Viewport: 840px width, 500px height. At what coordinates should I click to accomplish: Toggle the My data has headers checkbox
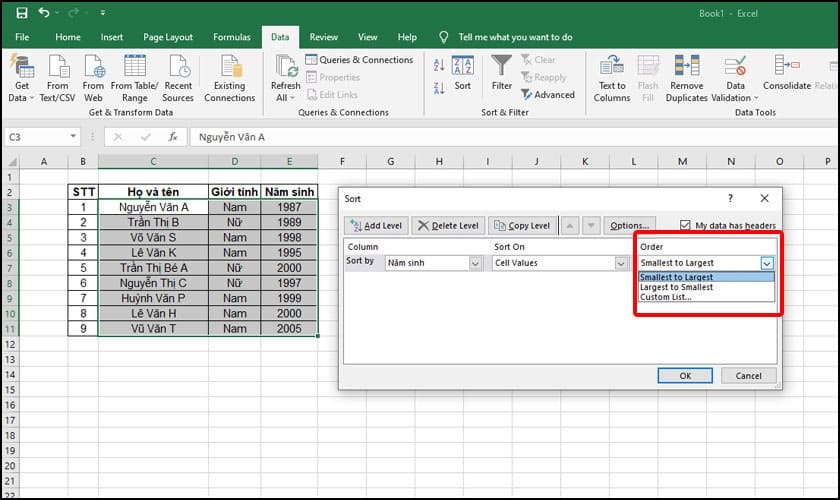pos(685,226)
